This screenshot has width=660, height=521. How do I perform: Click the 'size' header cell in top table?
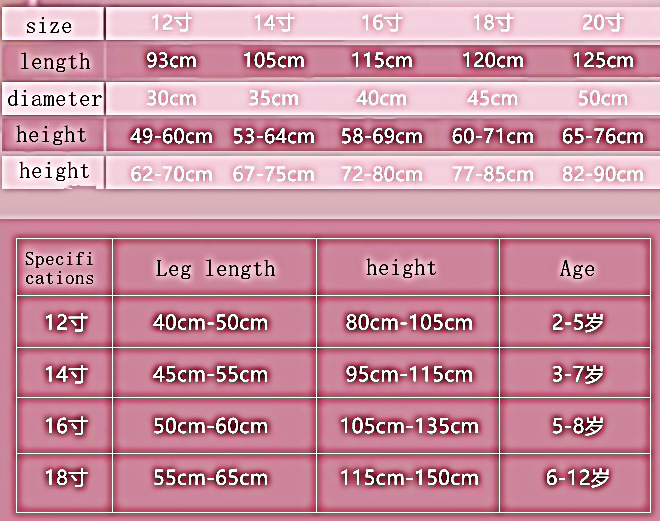tap(49, 25)
